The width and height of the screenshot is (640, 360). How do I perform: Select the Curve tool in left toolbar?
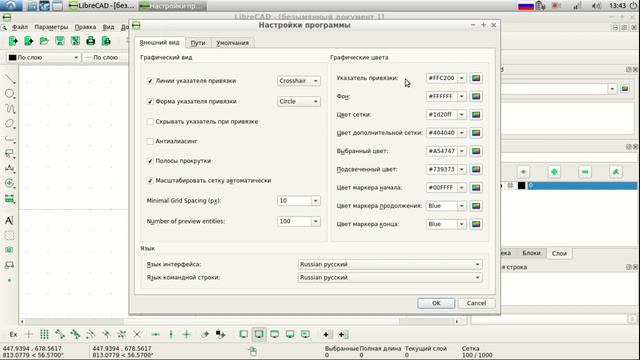[9, 109]
